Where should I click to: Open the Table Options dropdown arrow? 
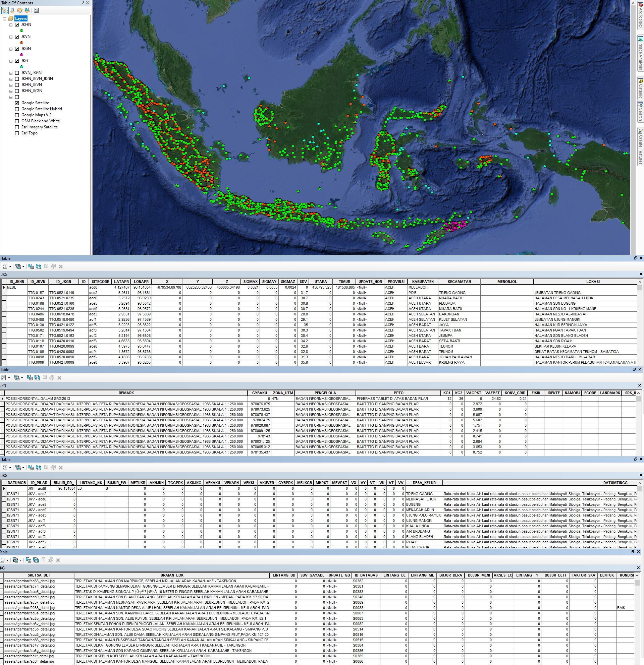[x=10, y=267]
